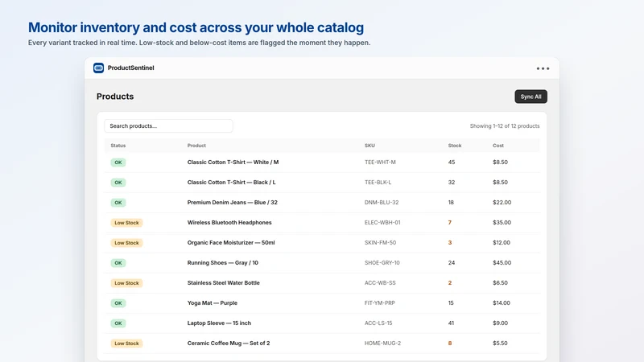The image size is (644, 362).
Task: Click SKU FIT-YM-PRP
Action: pos(379,303)
